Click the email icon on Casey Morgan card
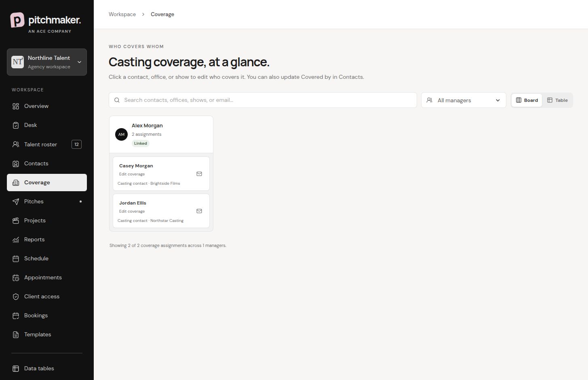 [x=199, y=174]
